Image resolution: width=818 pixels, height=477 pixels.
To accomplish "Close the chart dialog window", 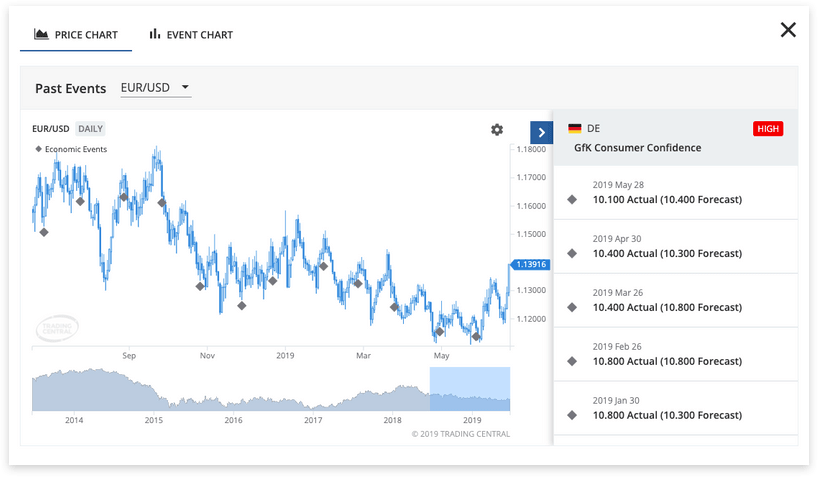I will [x=788, y=30].
